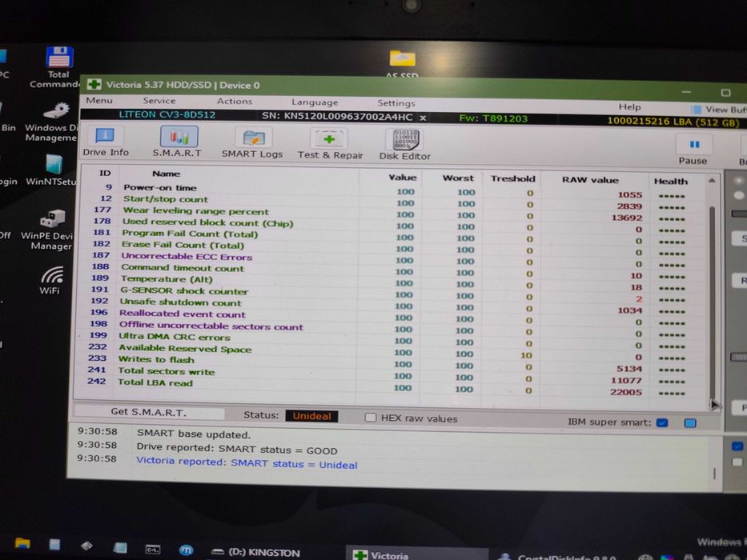The width and height of the screenshot is (747, 560).
Task: Select G-SENSOR shock counter row
Action: pos(392,294)
